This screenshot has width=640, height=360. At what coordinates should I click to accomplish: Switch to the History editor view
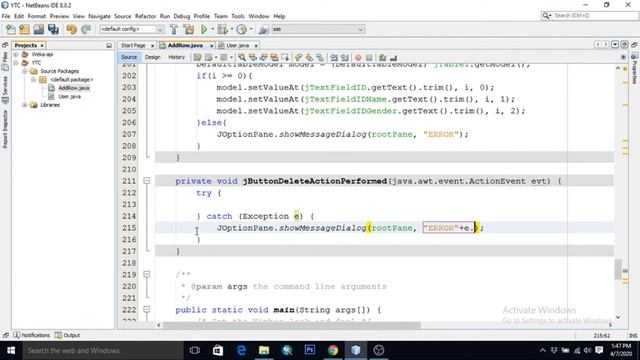(176, 57)
